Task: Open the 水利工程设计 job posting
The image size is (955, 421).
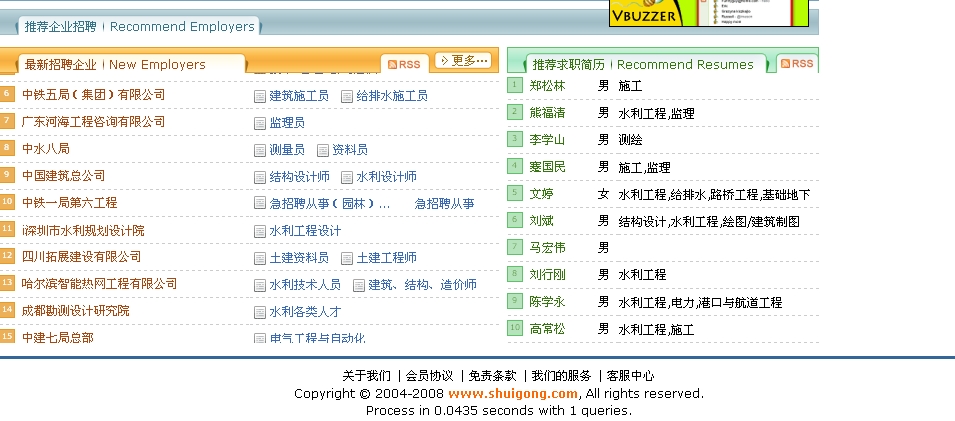Action: [305, 231]
